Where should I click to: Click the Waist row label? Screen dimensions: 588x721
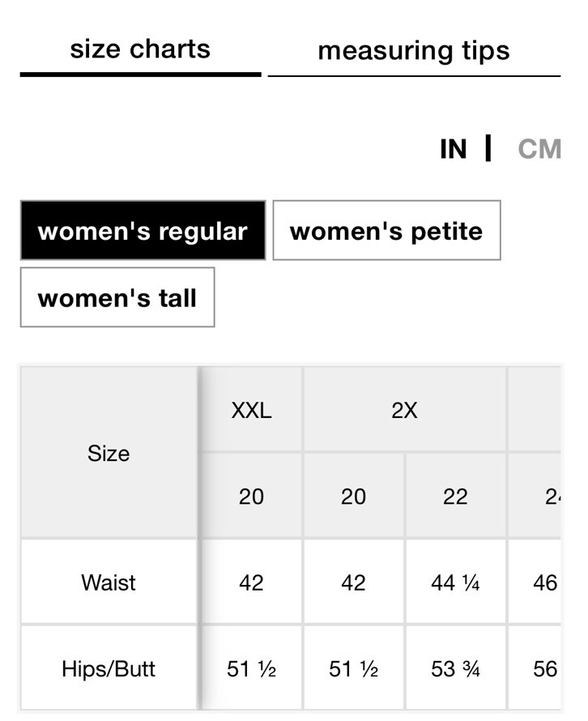(109, 582)
